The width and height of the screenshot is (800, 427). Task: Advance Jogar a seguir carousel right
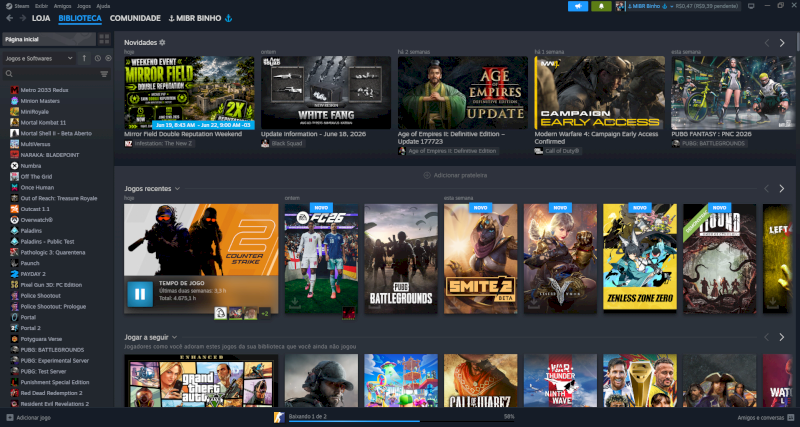[782, 337]
